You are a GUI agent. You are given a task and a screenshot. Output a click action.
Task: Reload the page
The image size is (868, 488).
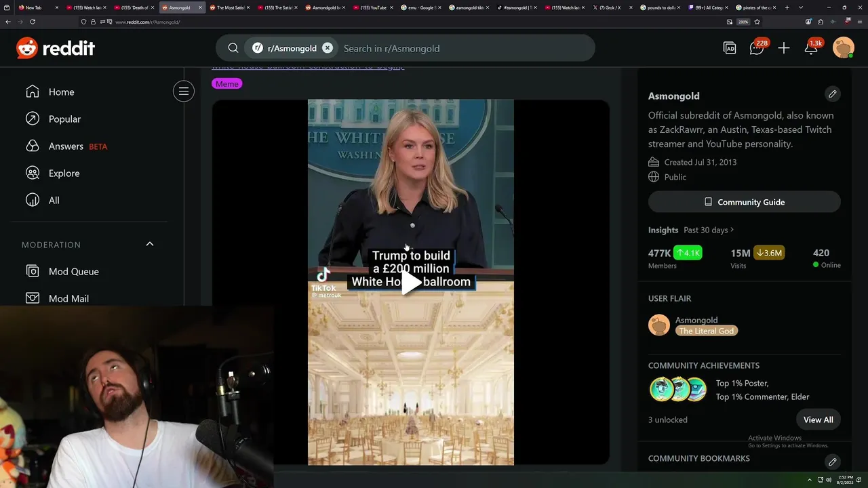pyautogui.click(x=32, y=22)
